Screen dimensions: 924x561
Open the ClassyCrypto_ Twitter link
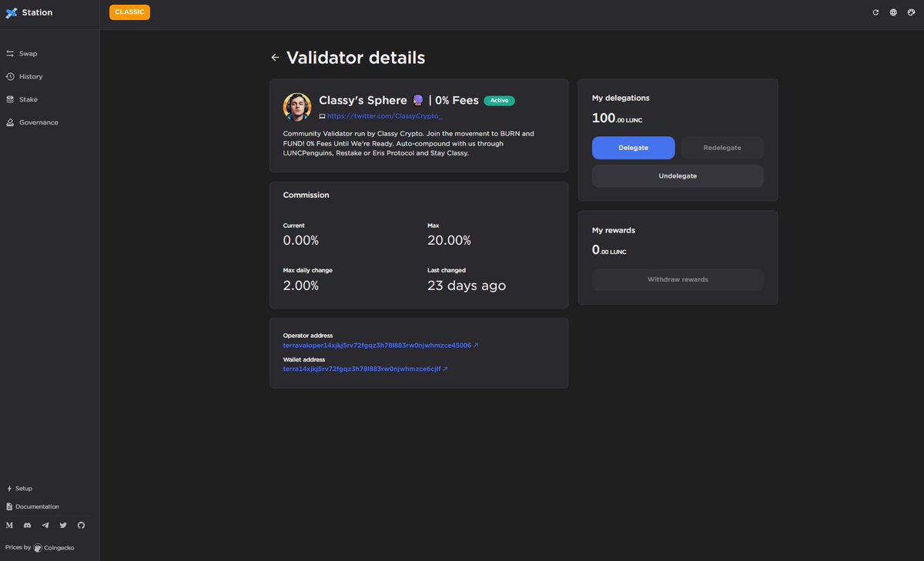click(x=385, y=115)
